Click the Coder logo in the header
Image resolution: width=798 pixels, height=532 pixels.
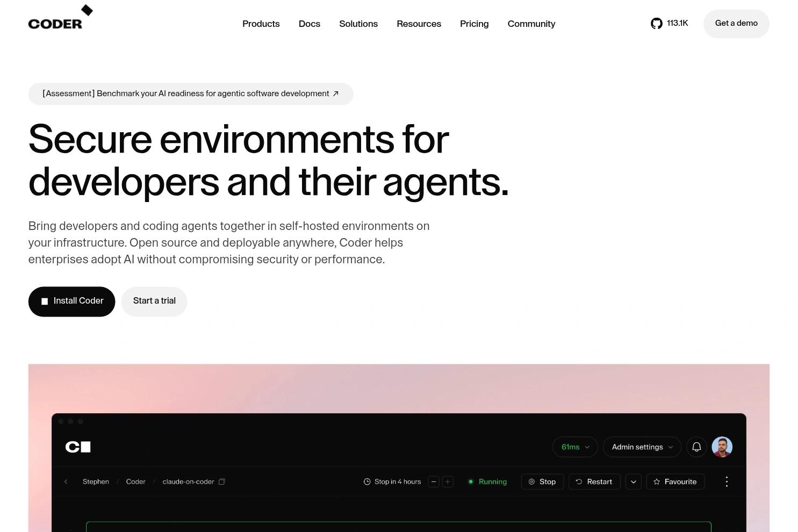click(x=60, y=17)
